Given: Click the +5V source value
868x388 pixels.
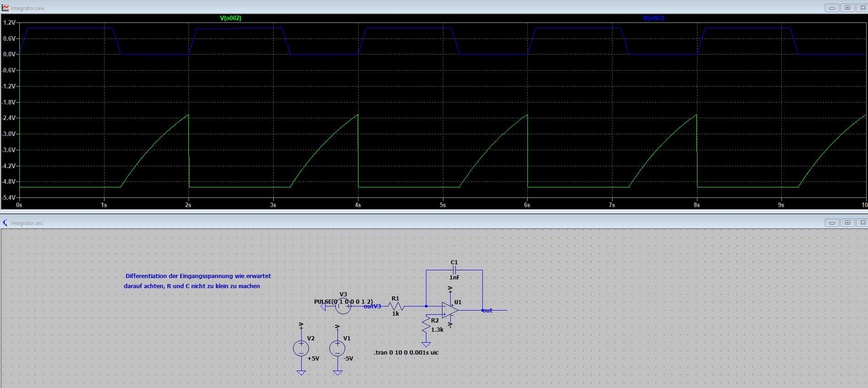Looking at the screenshot, I should tap(314, 359).
